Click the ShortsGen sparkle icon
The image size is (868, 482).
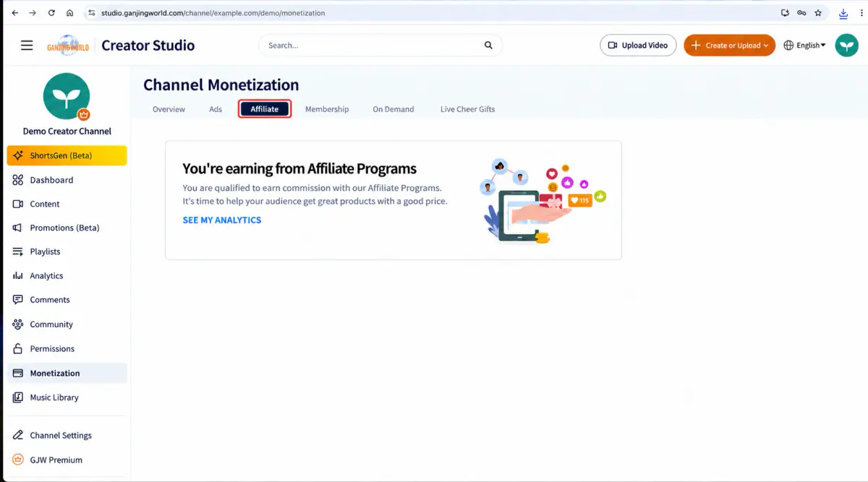click(x=18, y=155)
